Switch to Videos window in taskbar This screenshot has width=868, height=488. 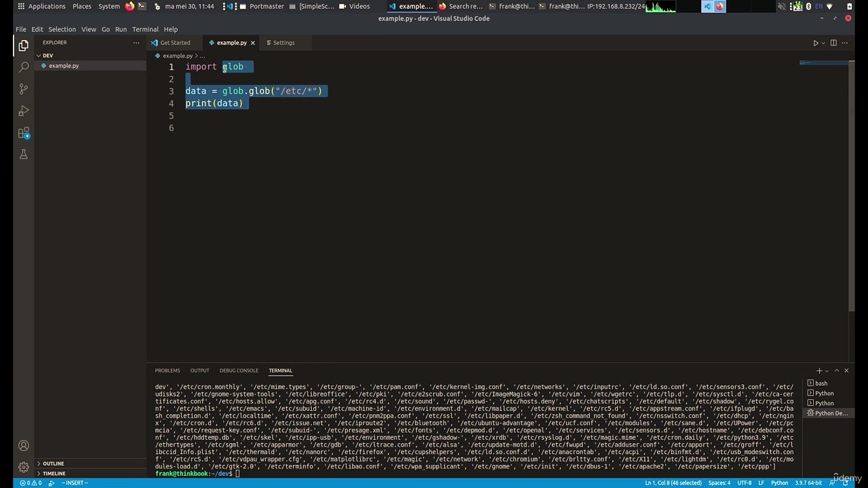[x=355, y=6]
